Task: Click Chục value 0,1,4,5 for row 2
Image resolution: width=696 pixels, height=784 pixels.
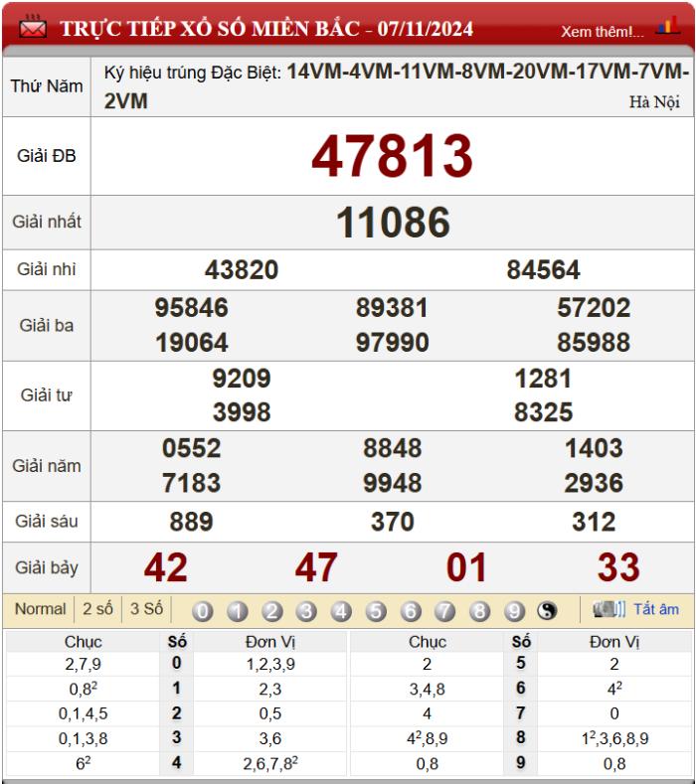Action: click(x=84, y=713)
